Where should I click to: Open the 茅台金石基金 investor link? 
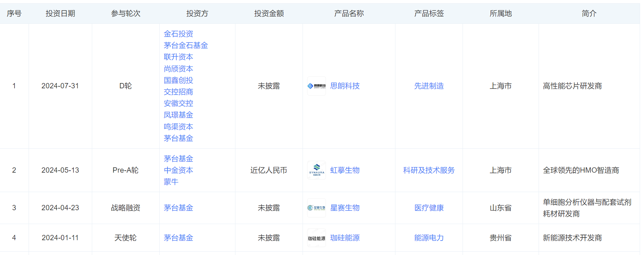(x=186, y=45)
